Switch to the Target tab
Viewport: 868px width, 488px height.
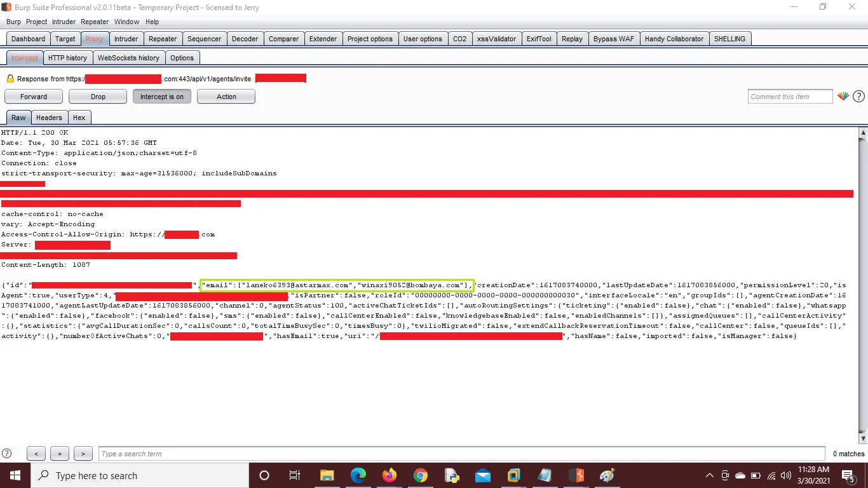(65, 39)
